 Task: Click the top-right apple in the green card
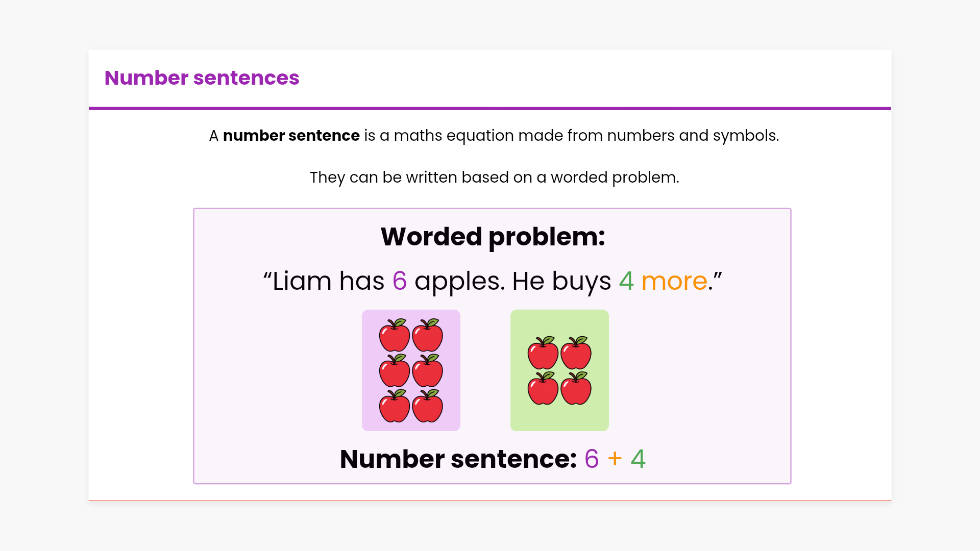point(576,353)
